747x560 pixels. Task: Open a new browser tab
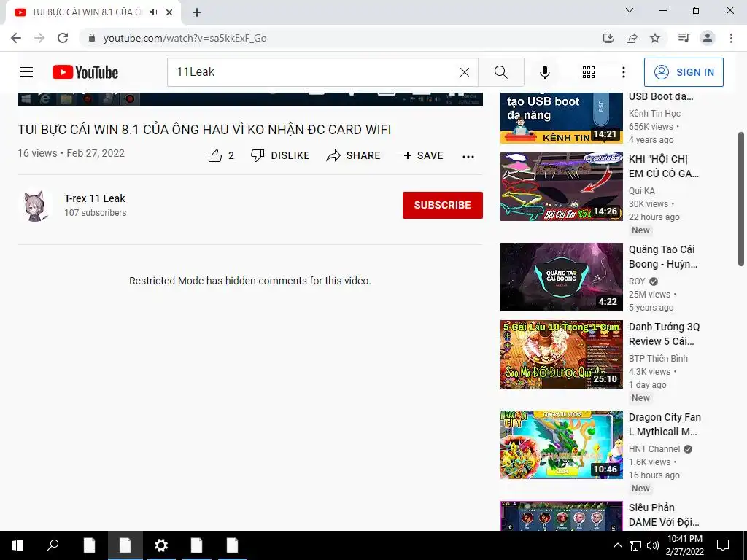point(197,12)
